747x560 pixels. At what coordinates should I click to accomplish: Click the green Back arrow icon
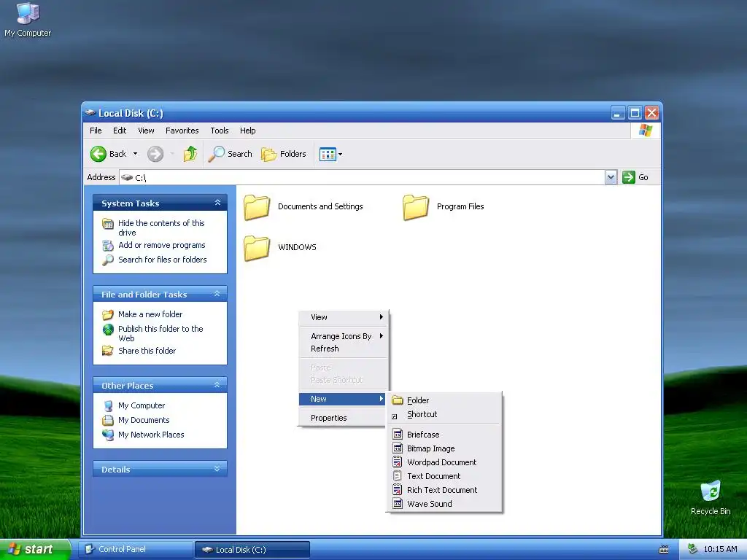click(98, 154)
